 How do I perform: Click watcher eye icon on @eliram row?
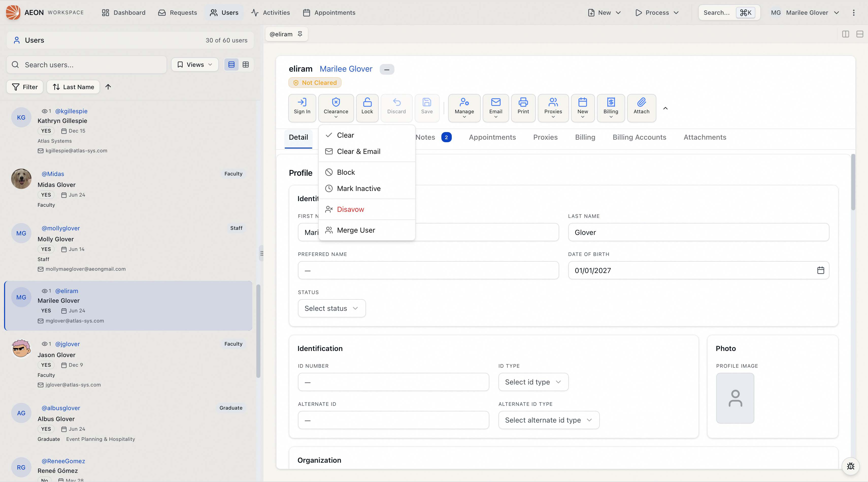[x=44, y=291]
